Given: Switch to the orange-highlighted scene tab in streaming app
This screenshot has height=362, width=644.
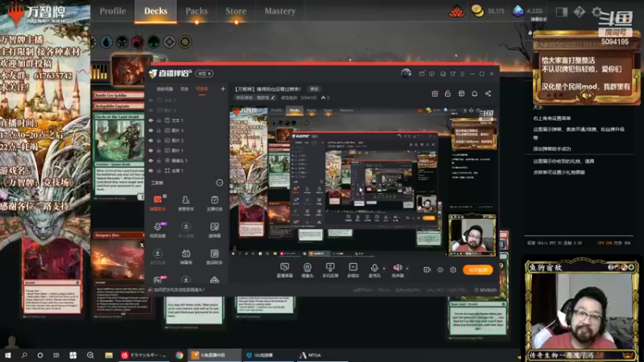Looking at the screenshot, I should pyautogui.click(x=202, y=89).
